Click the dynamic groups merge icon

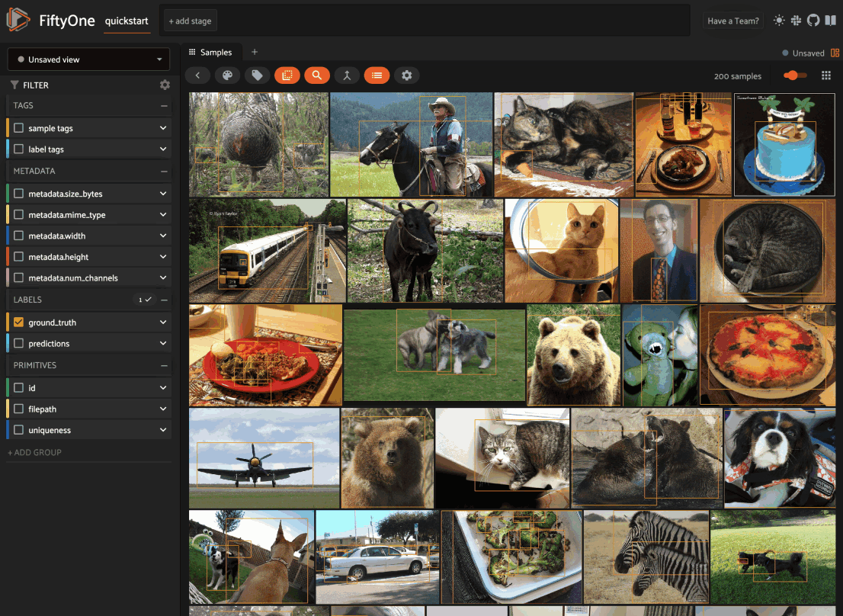click(x=347, y=75)
